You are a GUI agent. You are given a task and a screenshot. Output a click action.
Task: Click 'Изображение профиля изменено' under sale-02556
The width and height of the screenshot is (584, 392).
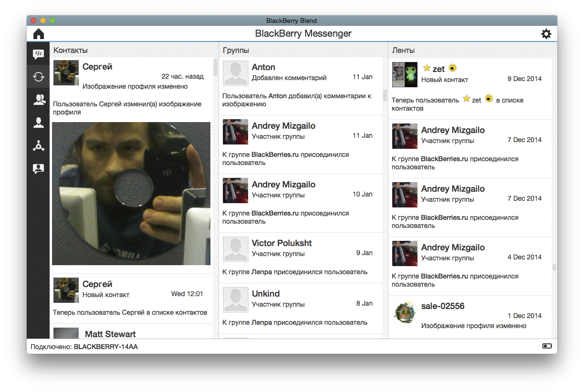pyautogui.click(x=474, y=326)
